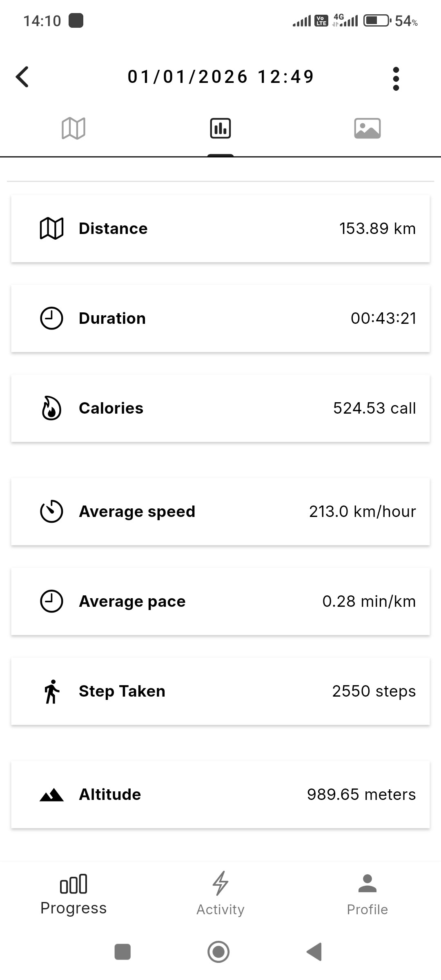
Task: Tap the Average speed gauge icon
Action: click(51, 512)
